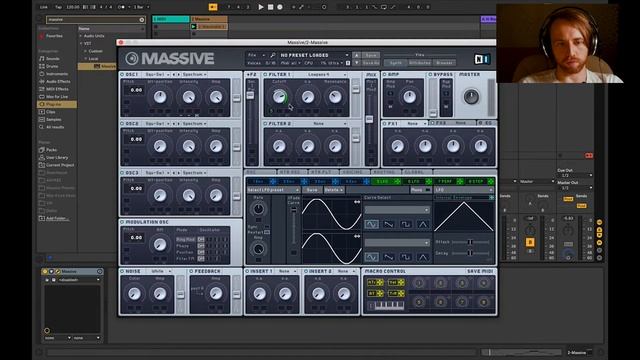Select the triangle curve for lower LFO
The image size is (640, 360).
point(423,257)
